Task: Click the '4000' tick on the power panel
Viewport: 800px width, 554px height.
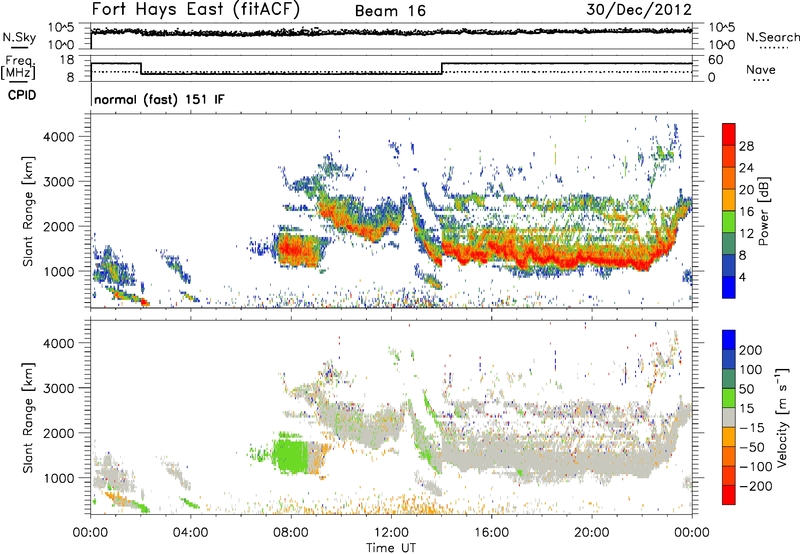Action: tap(58, 137)
